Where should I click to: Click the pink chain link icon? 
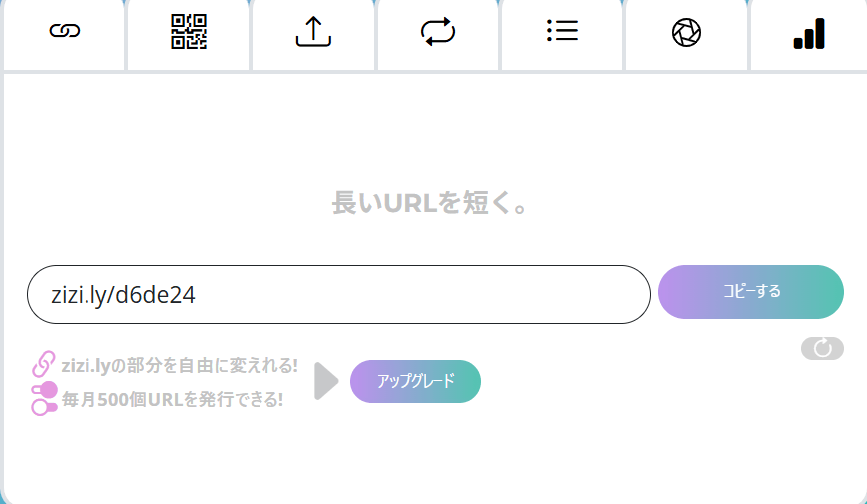(x=43, y=364)
